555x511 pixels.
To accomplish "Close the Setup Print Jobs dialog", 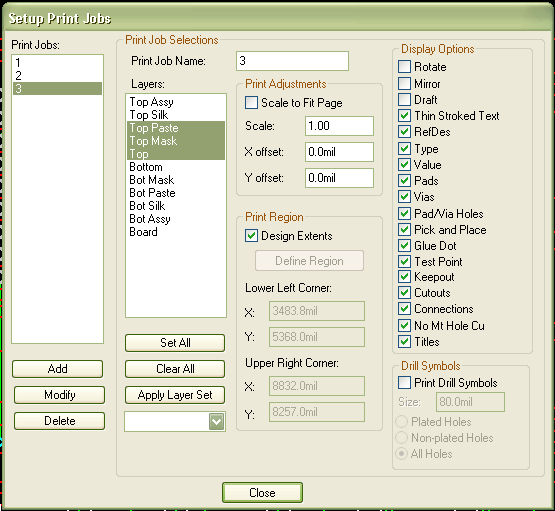I will tap(262, 493).
